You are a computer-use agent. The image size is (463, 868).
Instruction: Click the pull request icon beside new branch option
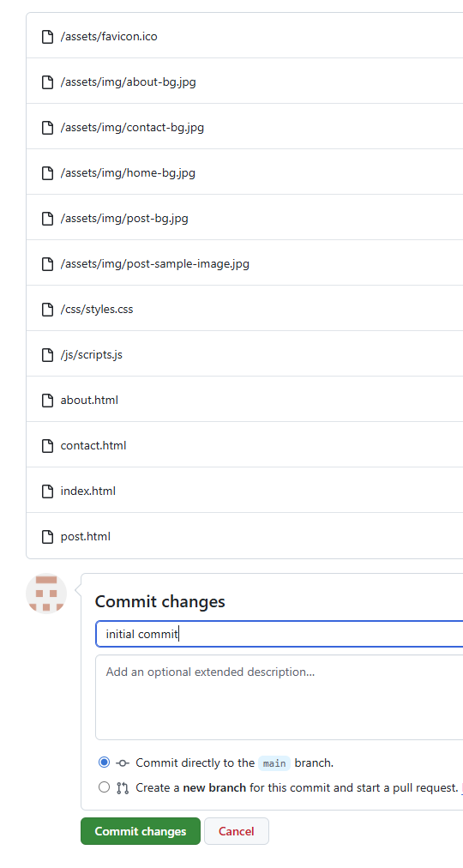pyautogui.click(x=123, y=787)
